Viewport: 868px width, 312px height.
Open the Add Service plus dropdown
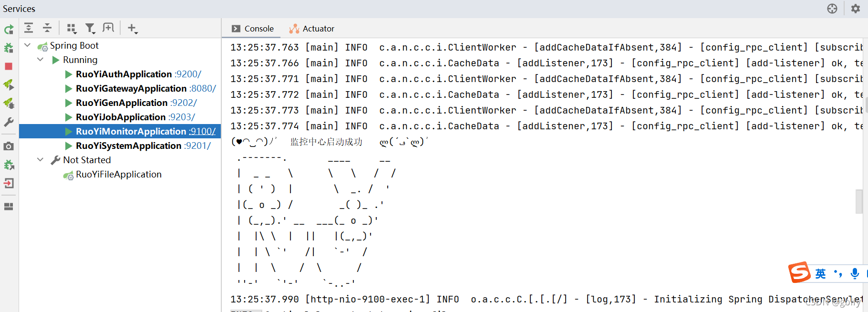[133, 29]
